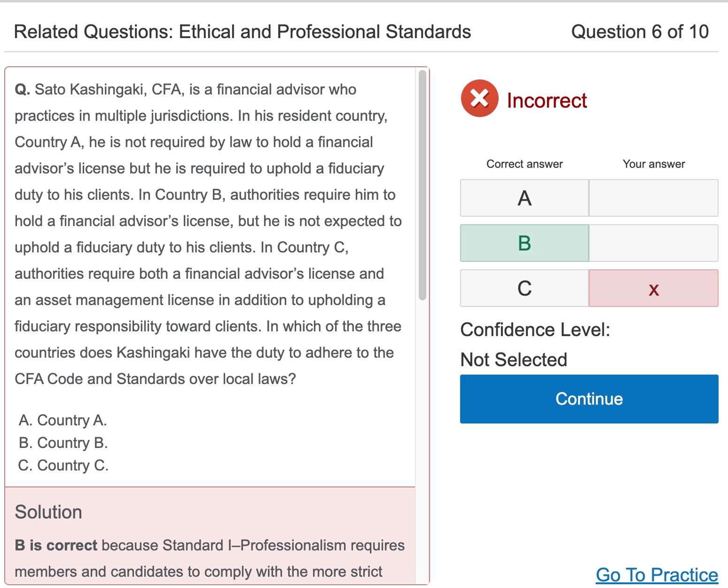
Task: Select the green correct answer cell B
Action: pyautogui.click(x=524, y=243)
